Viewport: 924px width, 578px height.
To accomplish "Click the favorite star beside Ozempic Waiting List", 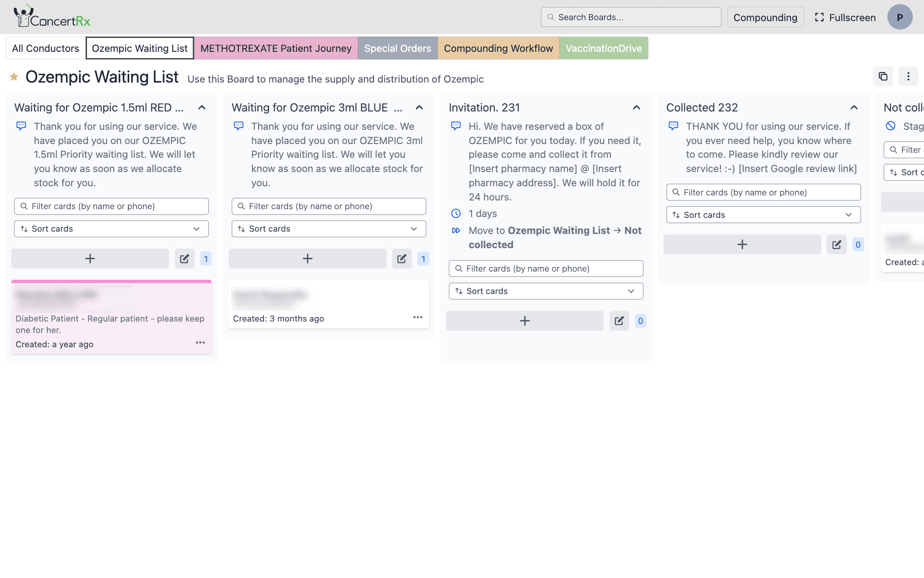I will click(14, 77).
